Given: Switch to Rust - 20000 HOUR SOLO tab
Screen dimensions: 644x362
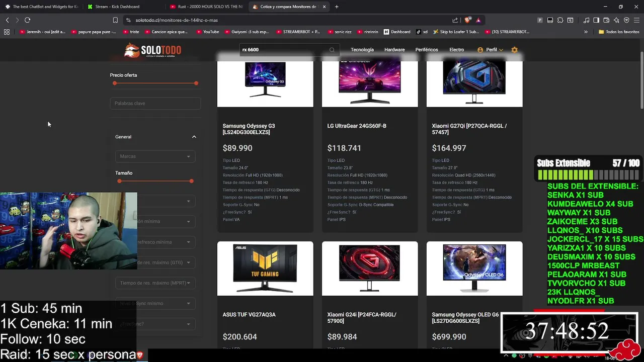Looking at the screenshot, I should tap(206, 7).
